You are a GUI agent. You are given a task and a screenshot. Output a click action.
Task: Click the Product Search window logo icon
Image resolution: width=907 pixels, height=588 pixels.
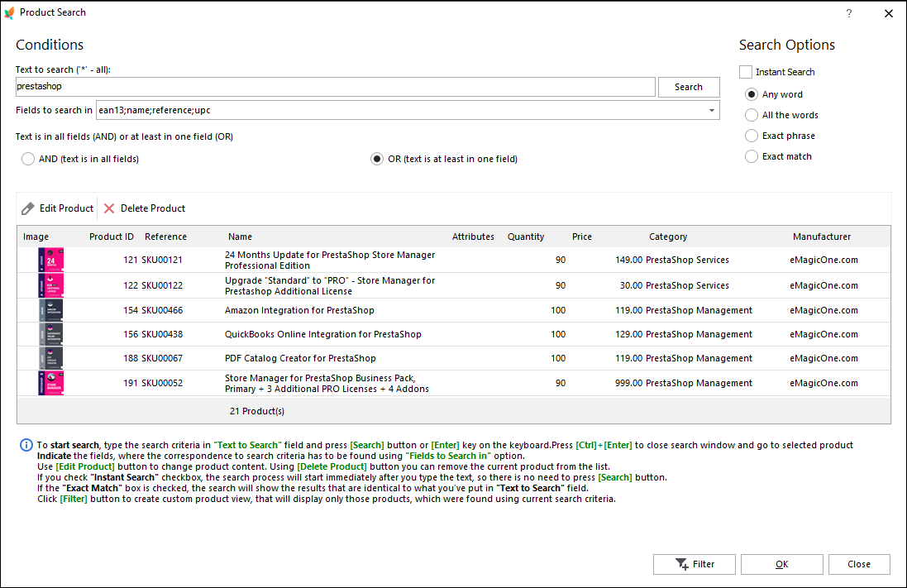pos(9,12)
